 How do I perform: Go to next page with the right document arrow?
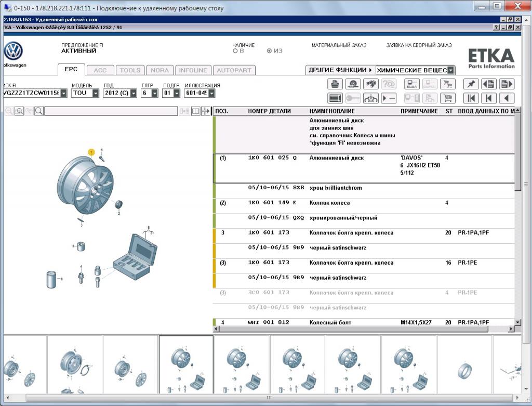(507, 84)
